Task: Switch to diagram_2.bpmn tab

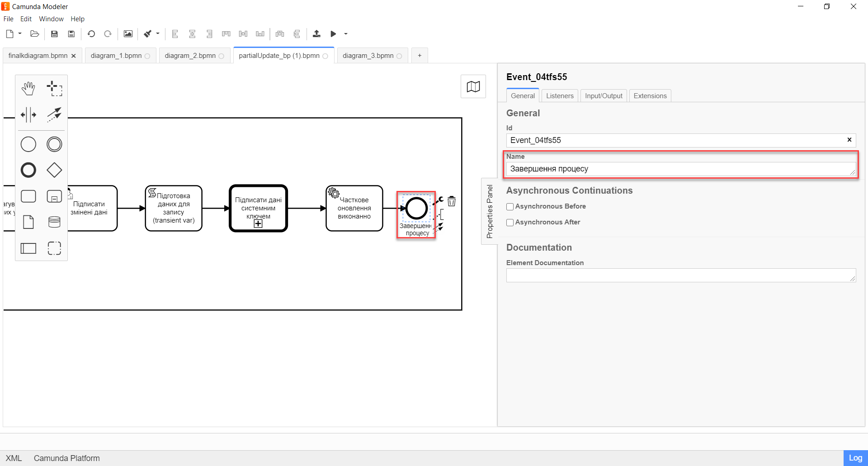Action: pos(190,56)
